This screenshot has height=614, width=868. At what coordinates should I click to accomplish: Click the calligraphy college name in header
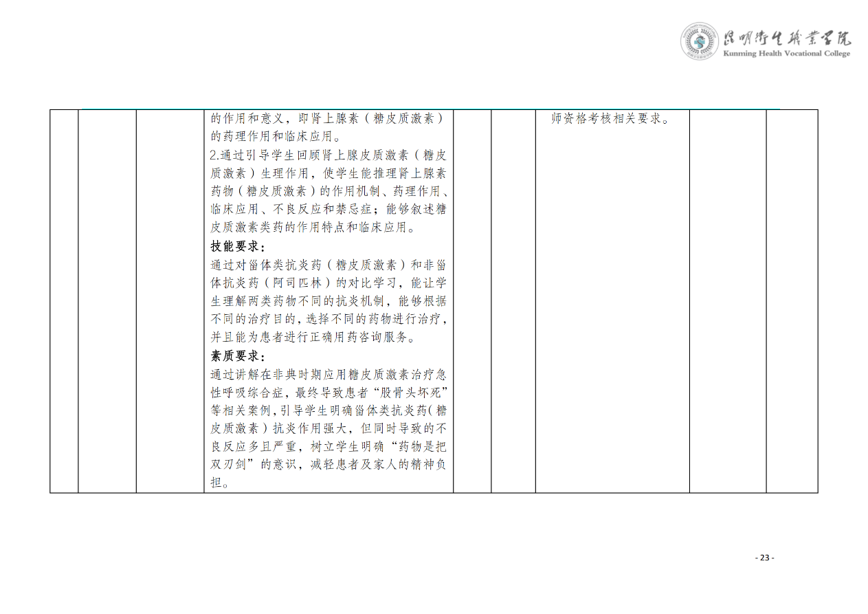coord(787,37)
